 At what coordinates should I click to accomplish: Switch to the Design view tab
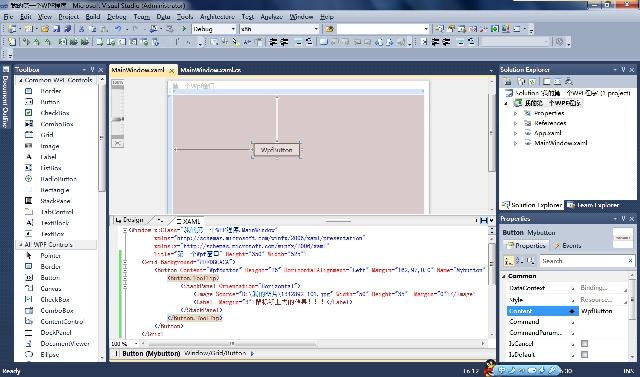pos(129,220)
